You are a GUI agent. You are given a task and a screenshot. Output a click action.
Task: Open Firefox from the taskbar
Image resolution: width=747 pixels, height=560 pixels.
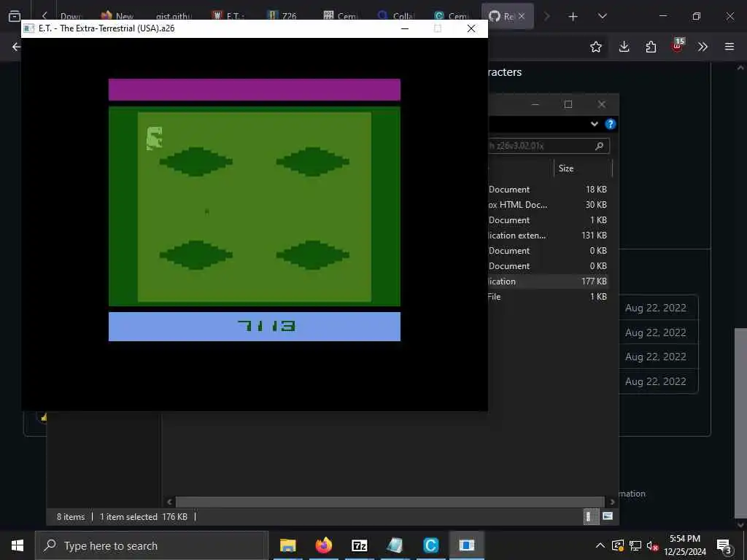point(323,545)
